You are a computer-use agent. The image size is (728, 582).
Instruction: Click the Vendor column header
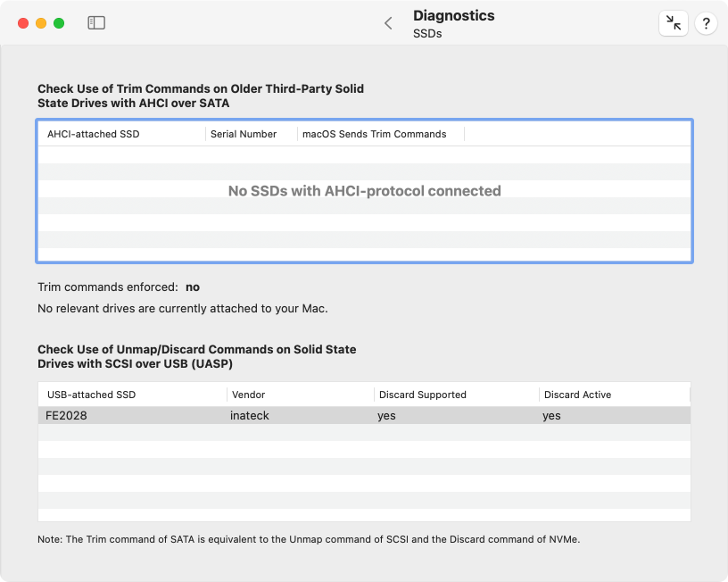coord(301,395)
